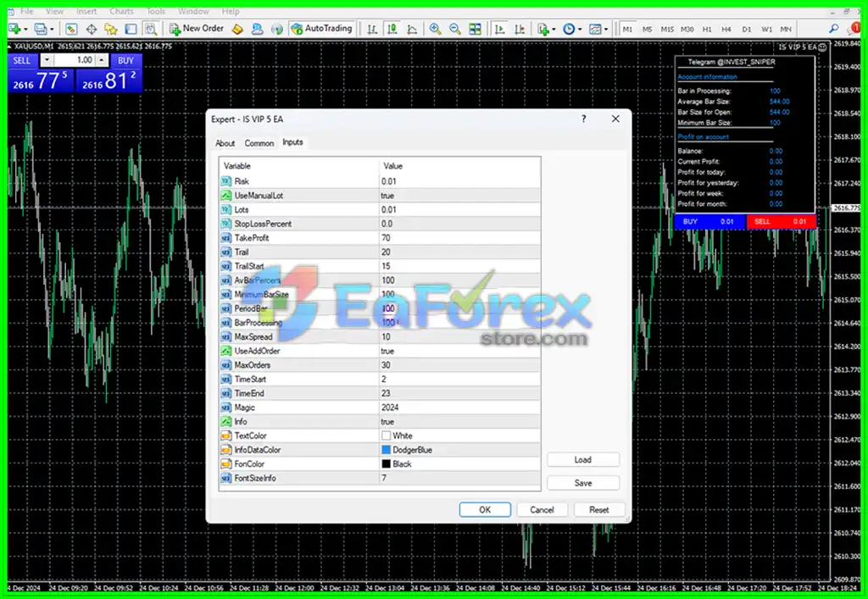Open the periods clock icon
The image size is (868, 599).
point(569,29)
